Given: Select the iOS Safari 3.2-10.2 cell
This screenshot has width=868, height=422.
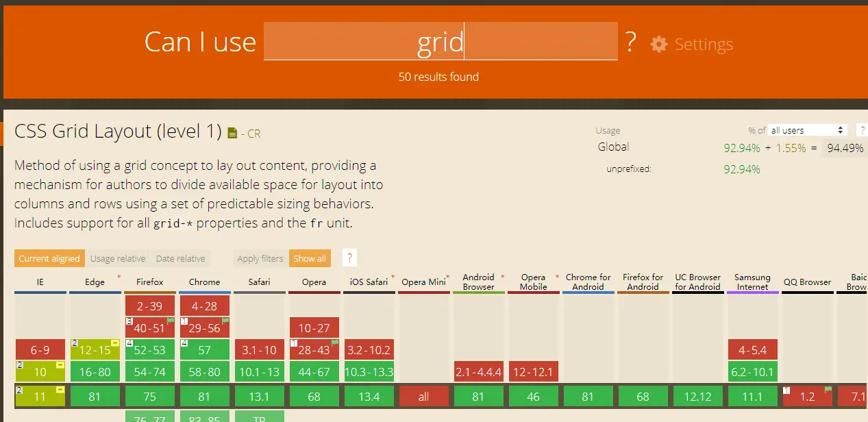Looking at the screenshot, I should [x=369, y=349].
